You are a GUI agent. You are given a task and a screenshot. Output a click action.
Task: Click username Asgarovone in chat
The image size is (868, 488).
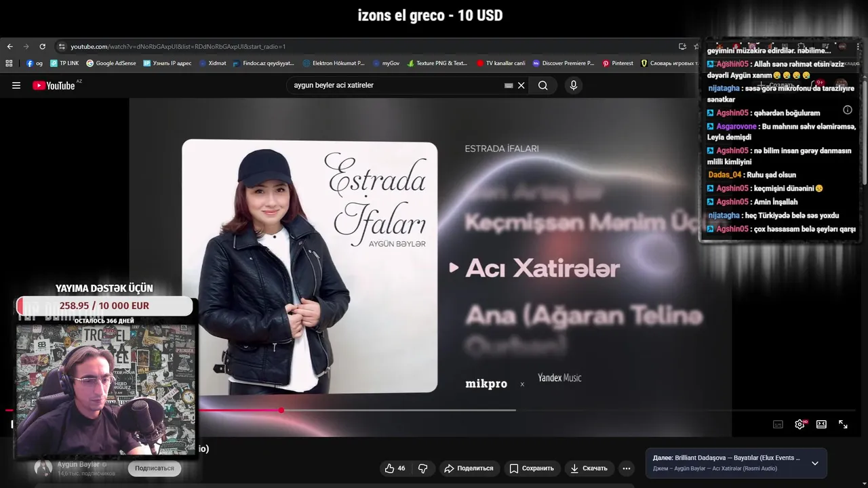(x=736, y=127)
